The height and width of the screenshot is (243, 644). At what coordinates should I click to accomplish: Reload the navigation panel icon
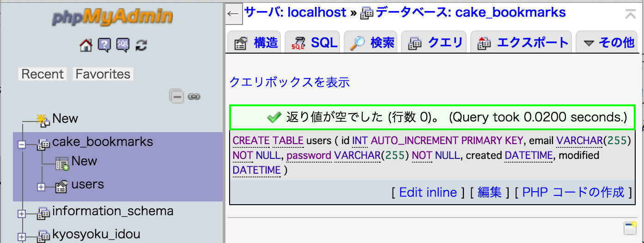[x=141, y=45]
